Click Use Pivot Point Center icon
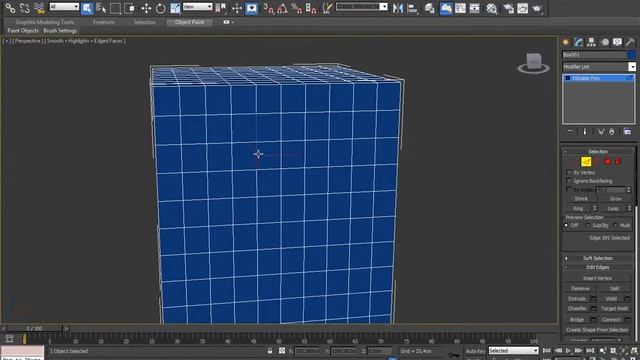The height and width of the screenshot is (360, 640). pos(221,8)
